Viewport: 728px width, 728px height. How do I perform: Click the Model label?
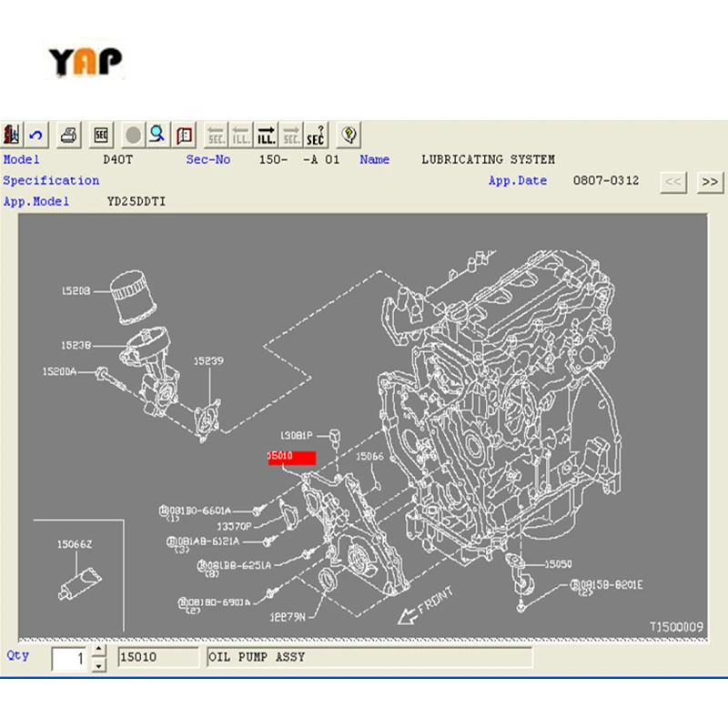[x=21, y=160]
